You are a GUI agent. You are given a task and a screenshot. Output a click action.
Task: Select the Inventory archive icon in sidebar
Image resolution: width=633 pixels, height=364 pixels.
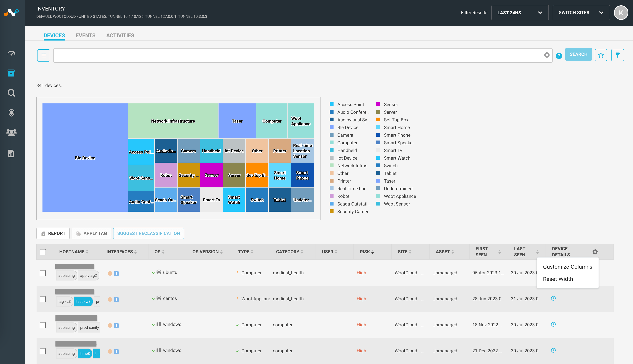tap(11, 73)
